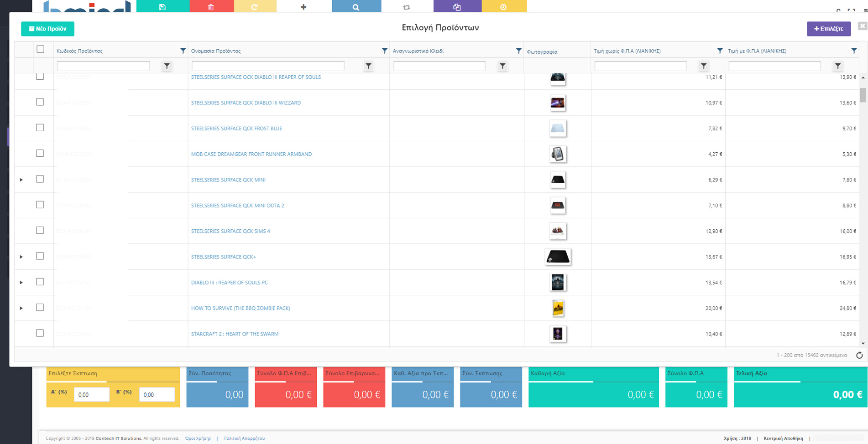868x444 pixels.
Task: Check the box for DIABLO III REAPER OF SOULS PC
Action: (x=40, y=282)
